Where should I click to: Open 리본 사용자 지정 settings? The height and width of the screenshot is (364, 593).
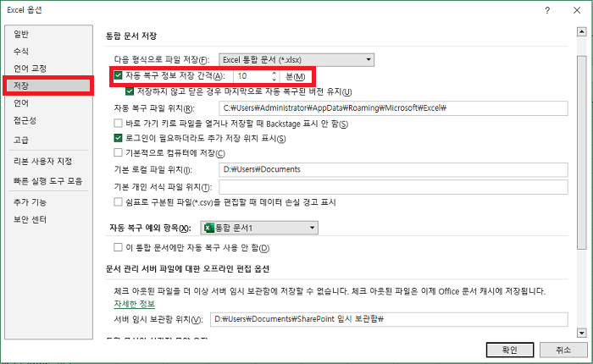click(42, 162)
